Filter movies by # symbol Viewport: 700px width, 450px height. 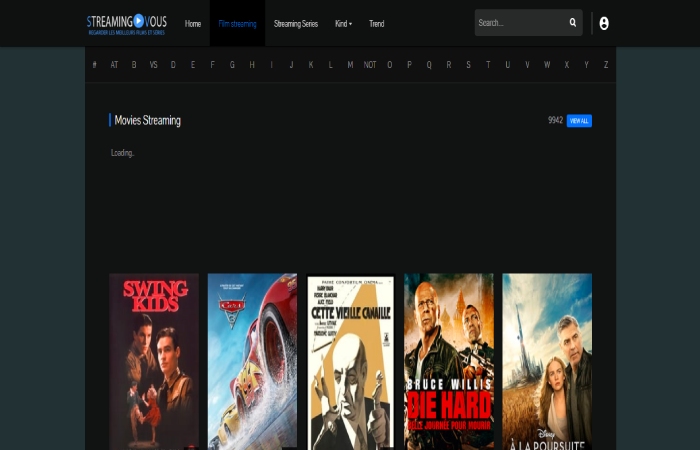(x=95, y=65)
